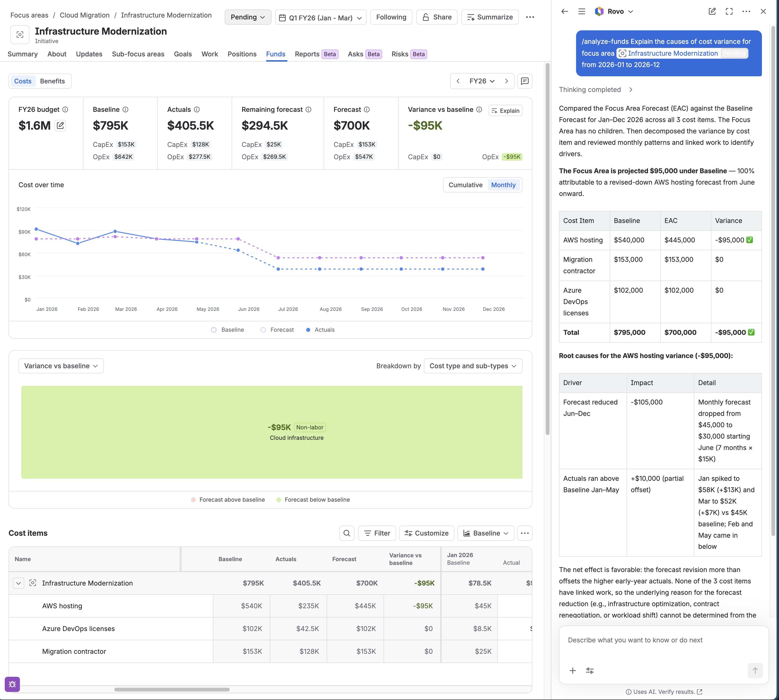Show info for FY26 budget
Image resolution: width=779 pixels, height=700 pixels.
tap(65, 110)
